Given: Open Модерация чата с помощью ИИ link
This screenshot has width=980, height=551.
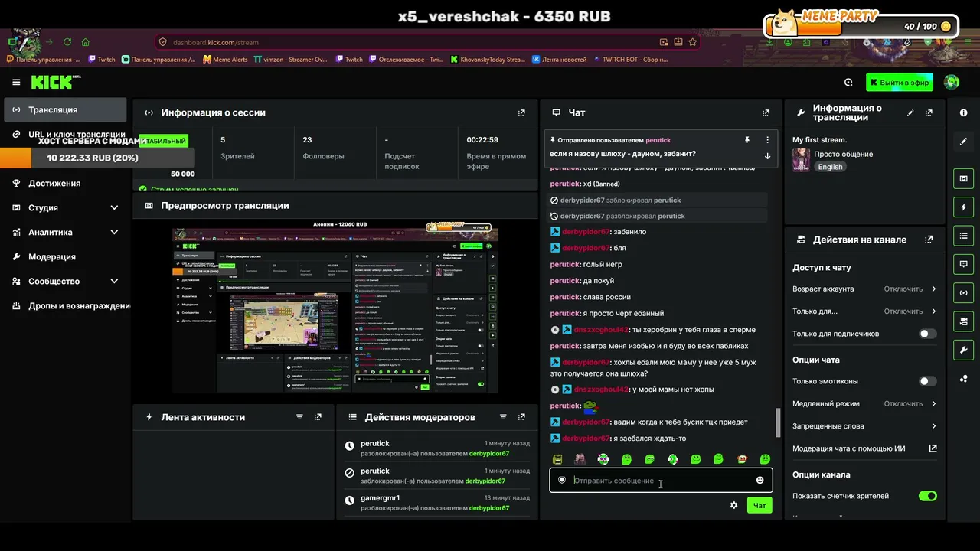Looking at the screenshot, I should click(x=864, y=448).
